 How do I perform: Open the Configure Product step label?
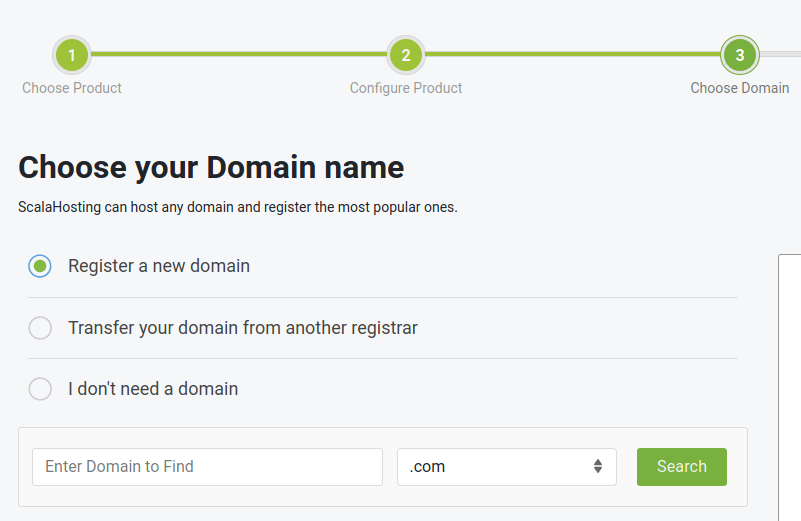pyautogui.click(x=406, y=88)
